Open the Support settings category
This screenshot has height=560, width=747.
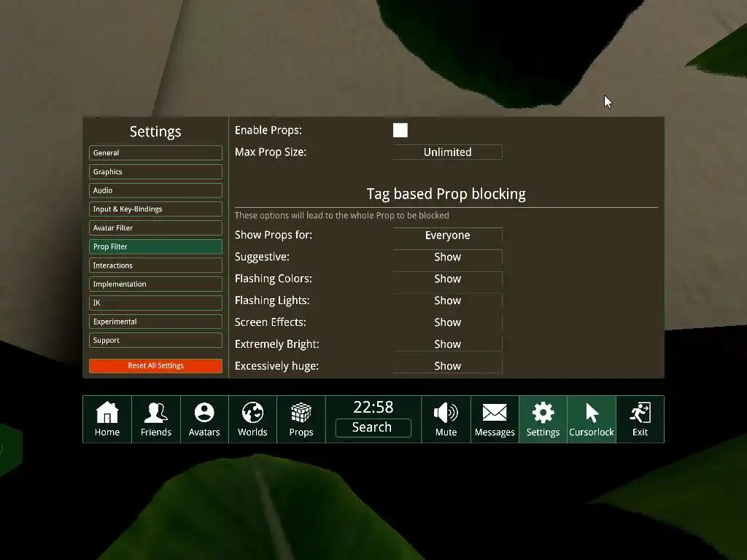tap(155, 340)
